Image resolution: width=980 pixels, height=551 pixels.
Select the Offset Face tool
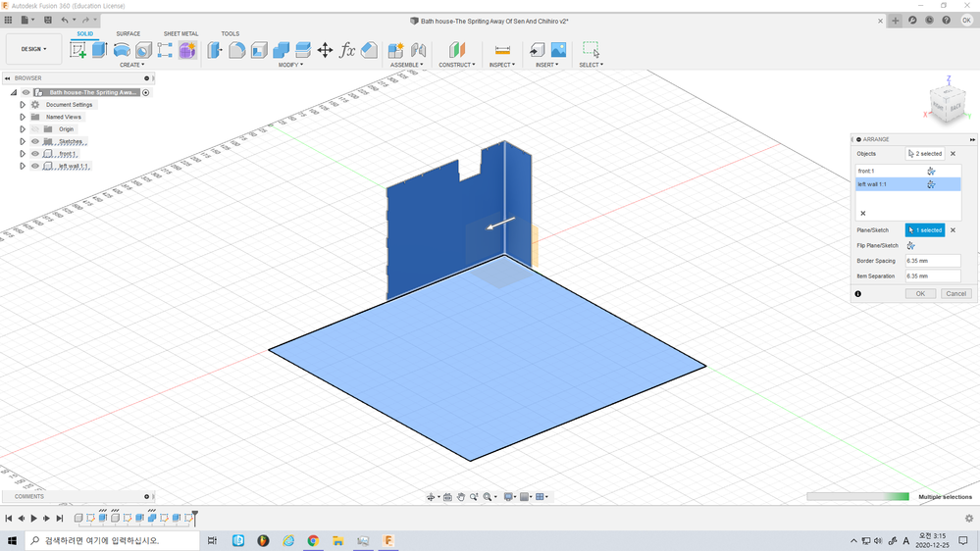tap(302, 50)
